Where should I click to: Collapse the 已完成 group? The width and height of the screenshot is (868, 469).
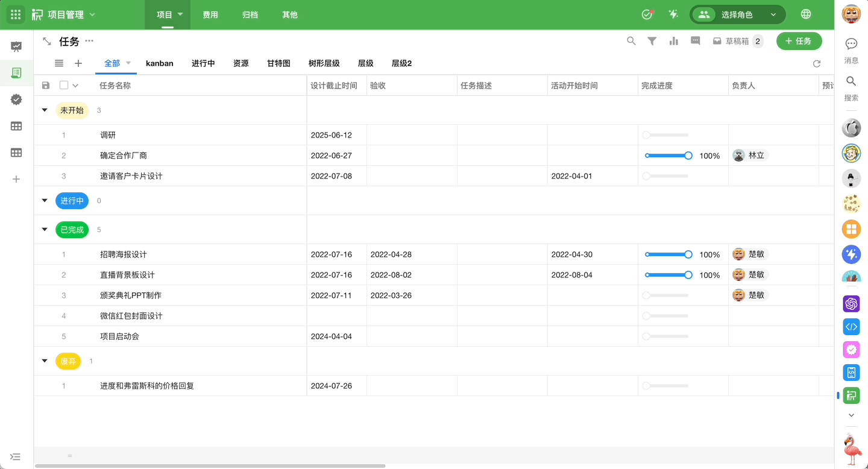coord(45,230)
